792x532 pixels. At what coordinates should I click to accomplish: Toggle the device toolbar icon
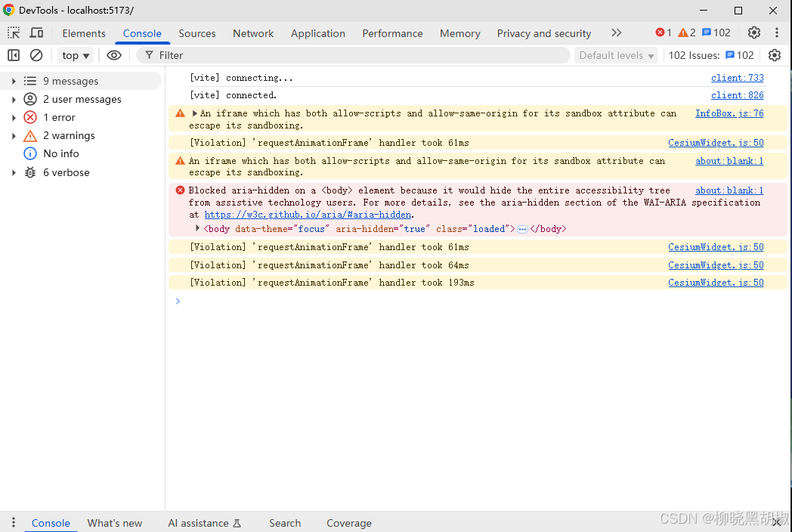[x=36, y=33]
